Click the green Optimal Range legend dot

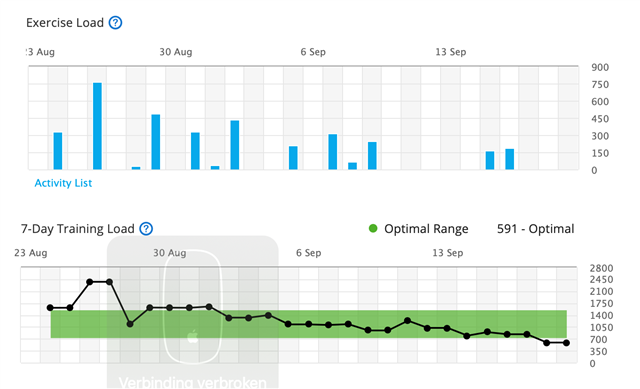coord(373,229)
